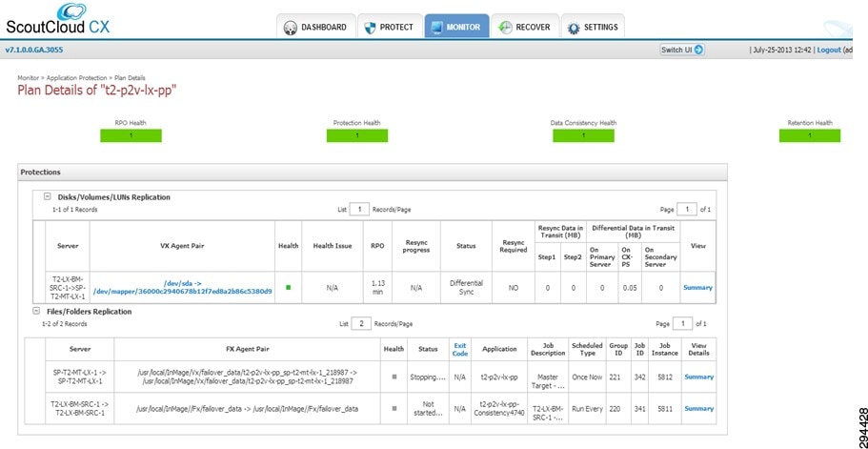The width and height of the screenshot is (868, 449).
Task: Click the 'Master Target' job description cell
Action: pos(548,378)
